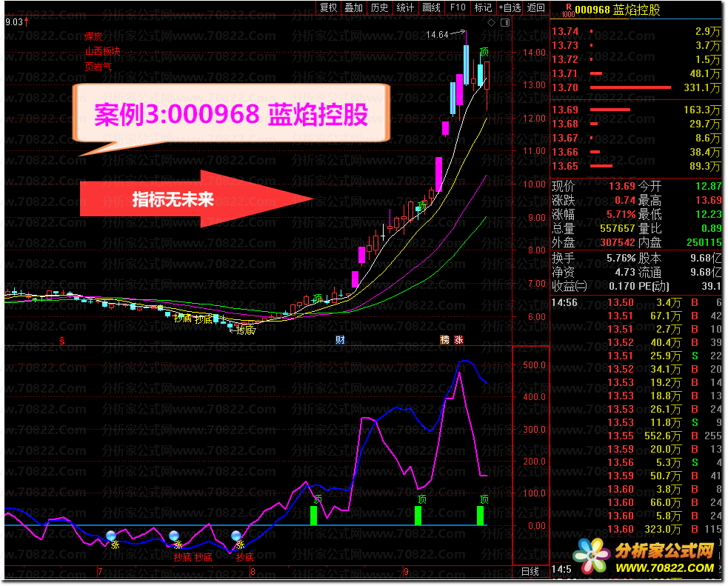Click the 外盘 307542 value
728x586 pixels.
tap(617, 242)
